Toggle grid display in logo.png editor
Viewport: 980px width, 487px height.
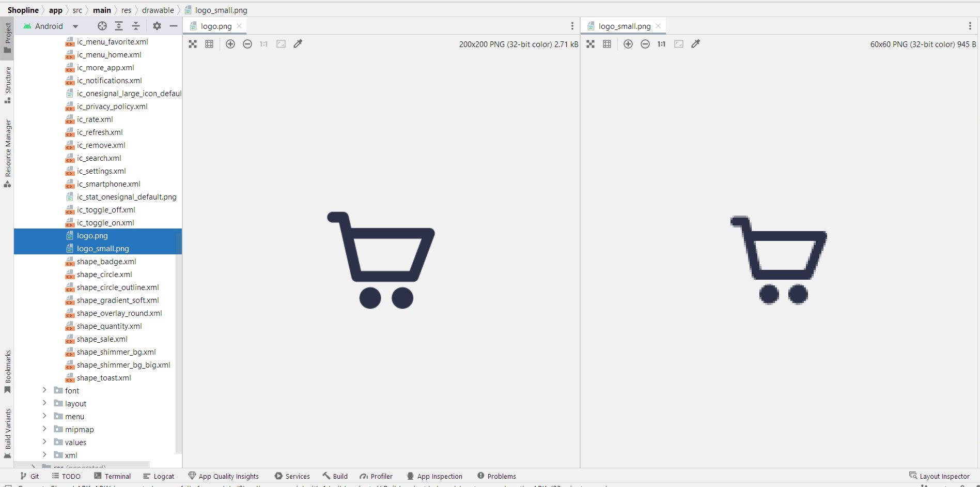(x=209, y=44)
